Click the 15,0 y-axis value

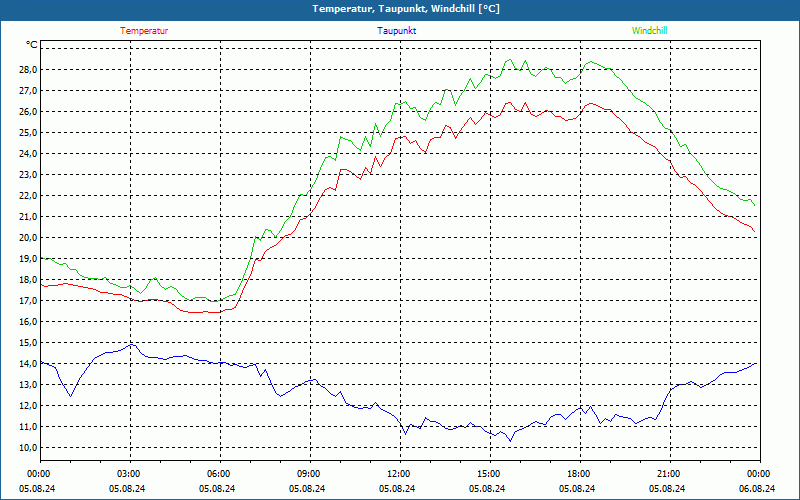(29, 343)
